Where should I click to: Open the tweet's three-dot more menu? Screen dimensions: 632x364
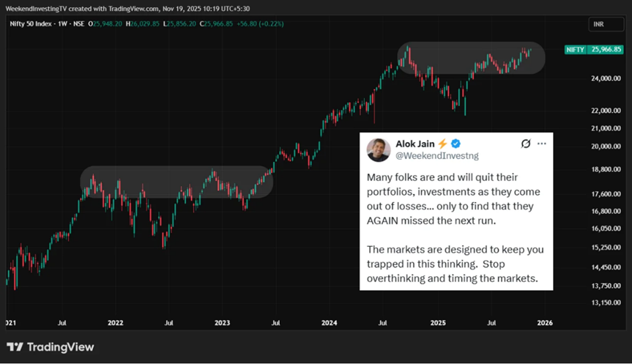(541, 144)
